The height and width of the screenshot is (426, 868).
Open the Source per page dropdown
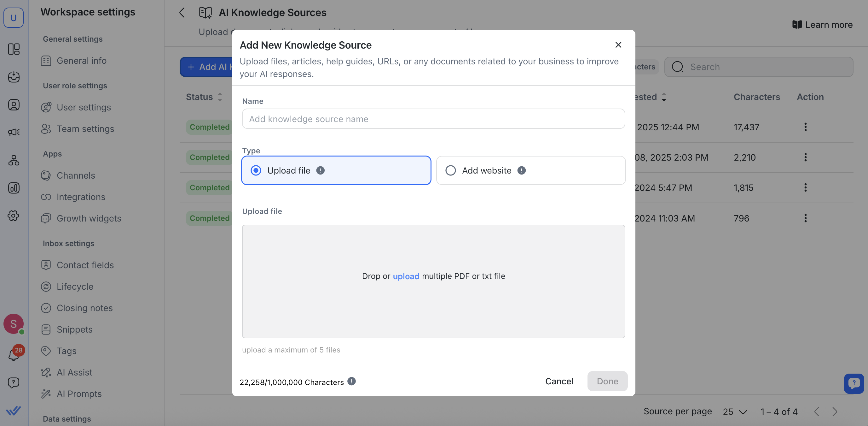735,411
